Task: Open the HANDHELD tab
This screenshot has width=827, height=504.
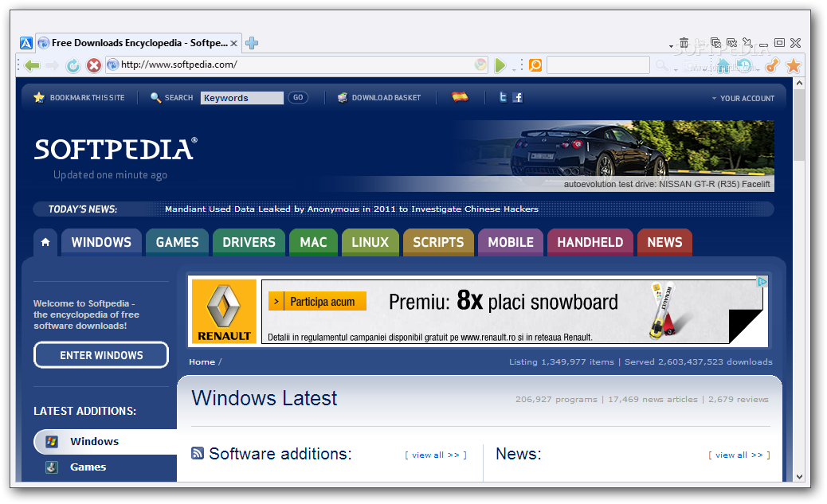Action: click(x=590, y=243)
